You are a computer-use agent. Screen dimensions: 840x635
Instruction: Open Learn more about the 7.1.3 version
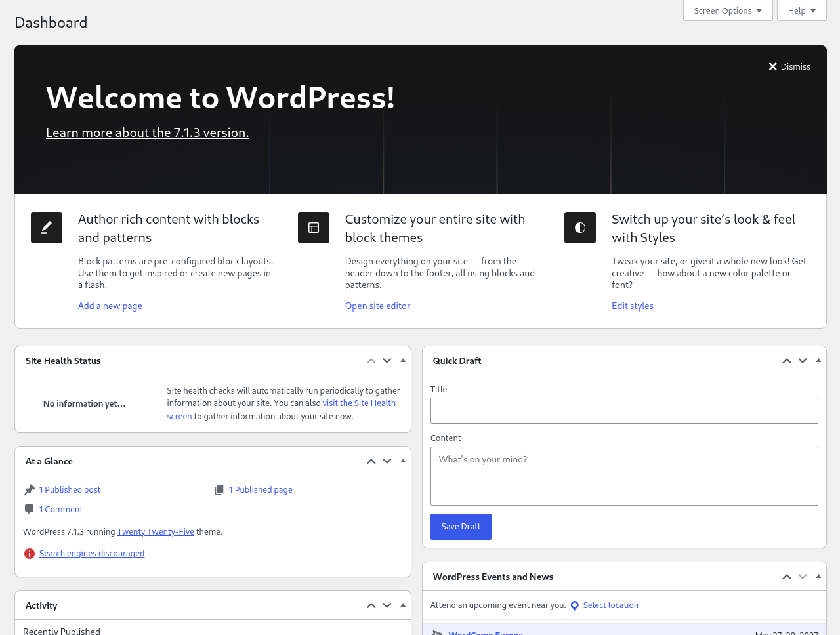coord(148,133)
